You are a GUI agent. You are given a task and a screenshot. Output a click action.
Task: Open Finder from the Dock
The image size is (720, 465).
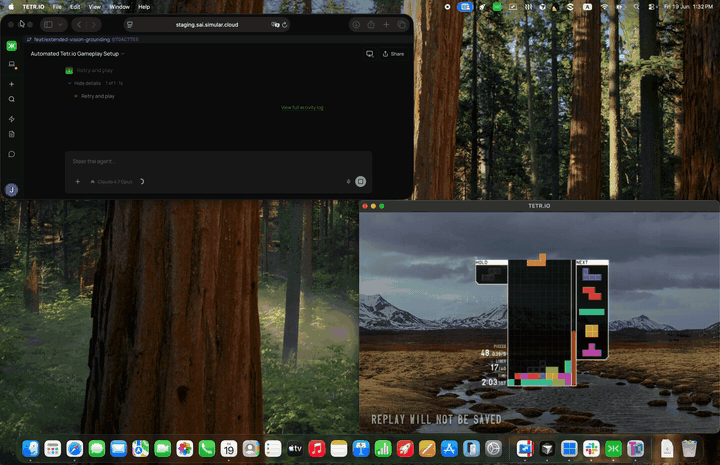31,449
